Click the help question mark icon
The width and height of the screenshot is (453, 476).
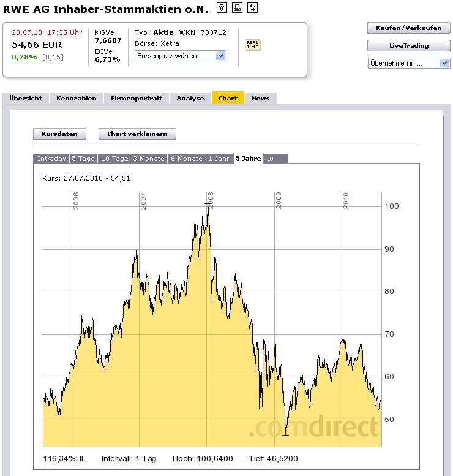[x=222, y=8]
